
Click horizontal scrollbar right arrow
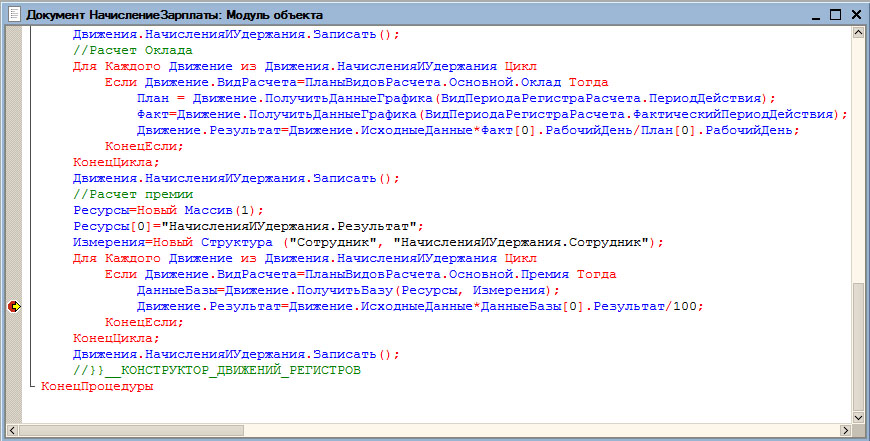click(845, 430)
